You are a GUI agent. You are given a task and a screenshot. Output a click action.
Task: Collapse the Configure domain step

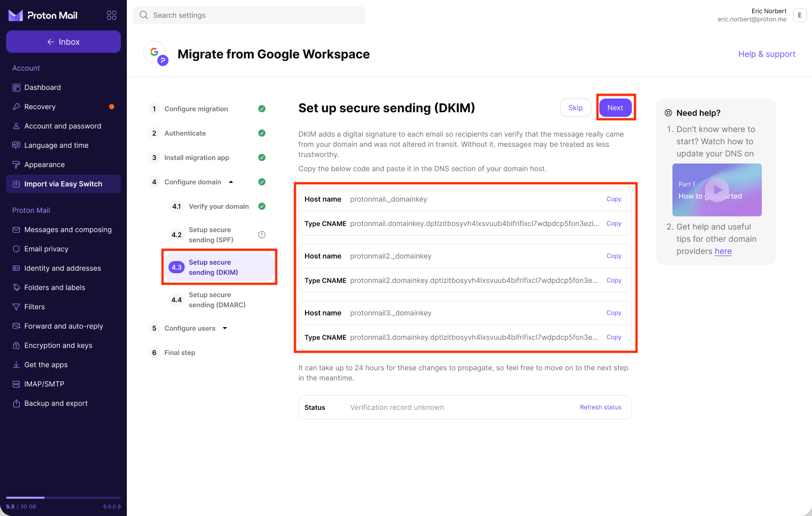[231, 182]
